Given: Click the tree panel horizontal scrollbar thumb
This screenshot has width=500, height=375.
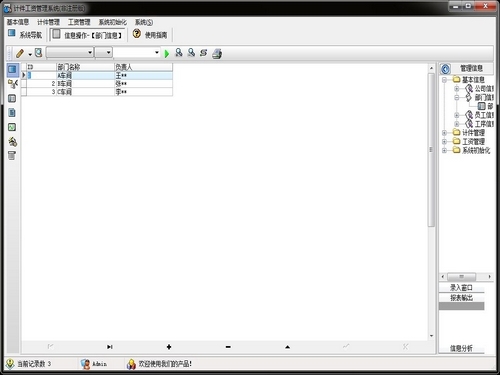Looking at the screenshot, I should point(461,277).
